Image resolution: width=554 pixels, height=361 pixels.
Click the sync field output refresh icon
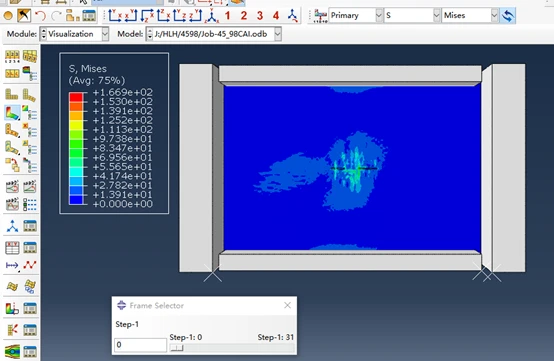pyautogui.click(x=508, y=16)
